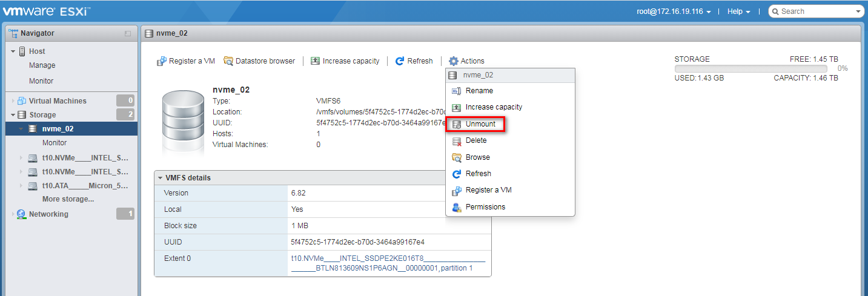Image resolution: width=868 pixels, height=296 pixels.
Task: Click the Browse folder icon in the menu
Action: pos(457,157)
